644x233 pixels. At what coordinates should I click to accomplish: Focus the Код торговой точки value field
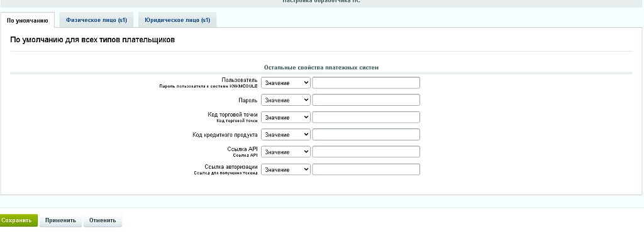pos(366,117)
